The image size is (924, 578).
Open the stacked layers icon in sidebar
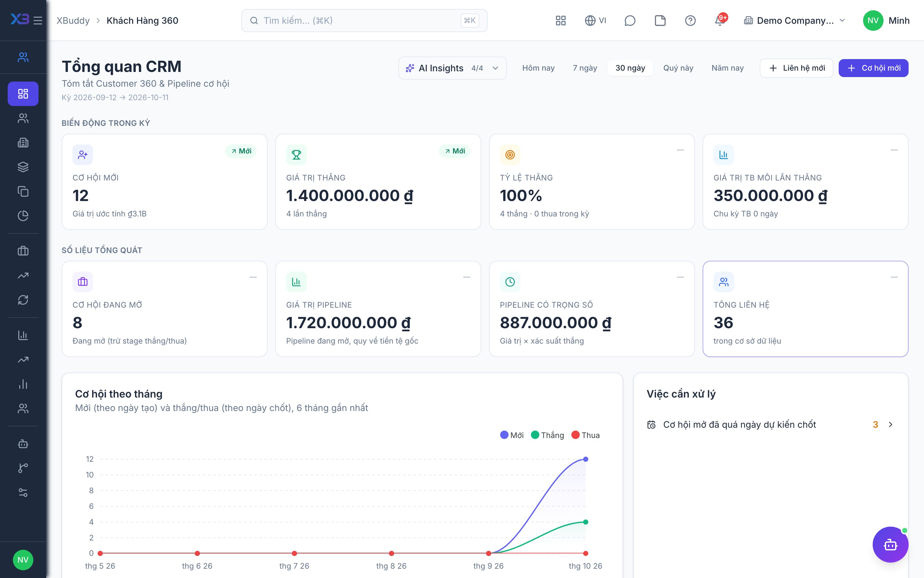pos(23,167)
